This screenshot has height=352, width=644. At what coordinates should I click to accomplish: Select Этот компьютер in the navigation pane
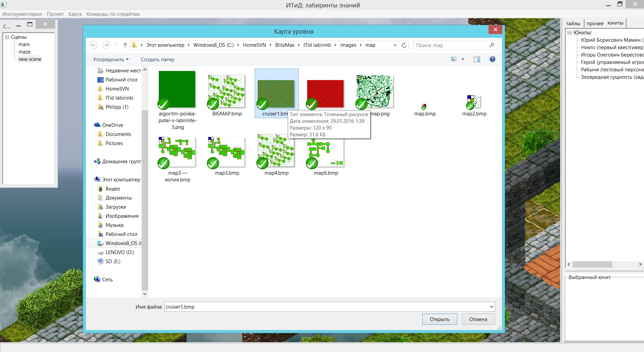117,180
